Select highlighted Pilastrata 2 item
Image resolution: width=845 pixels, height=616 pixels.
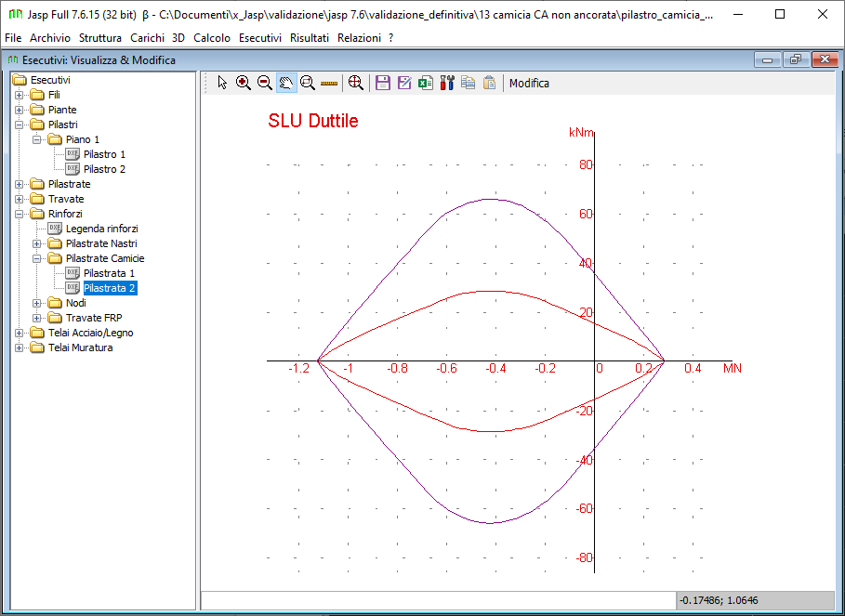coord(109,288)
